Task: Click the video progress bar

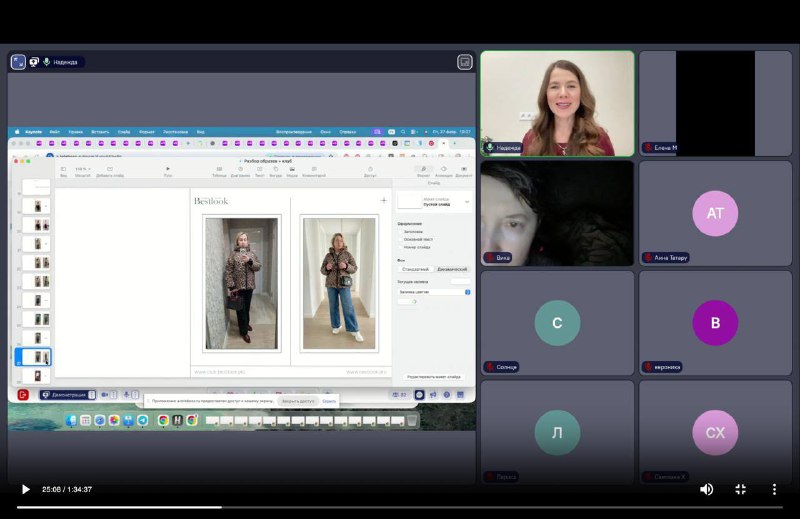Action: [x=400, y=507]
